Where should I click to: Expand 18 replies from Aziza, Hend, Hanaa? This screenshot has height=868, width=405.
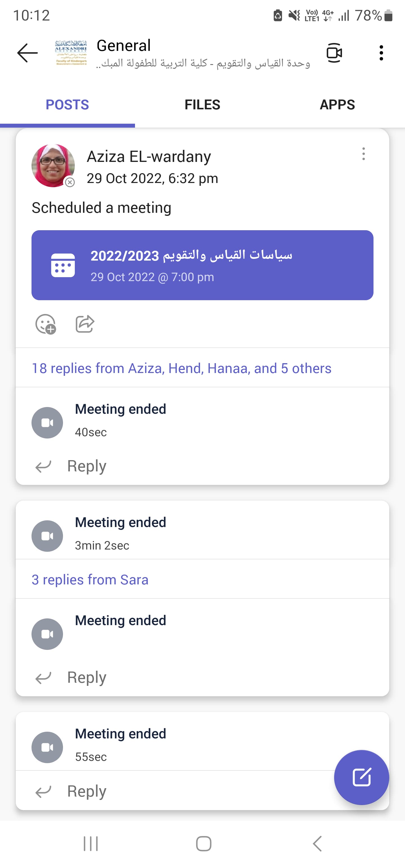181,368
